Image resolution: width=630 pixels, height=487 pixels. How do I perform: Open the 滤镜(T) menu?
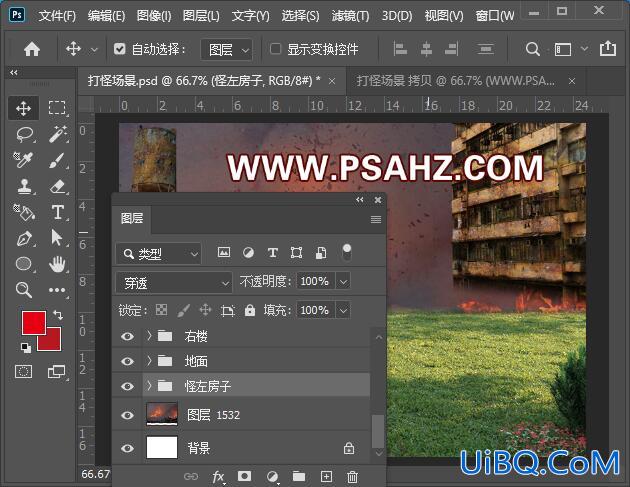(350, 16)
